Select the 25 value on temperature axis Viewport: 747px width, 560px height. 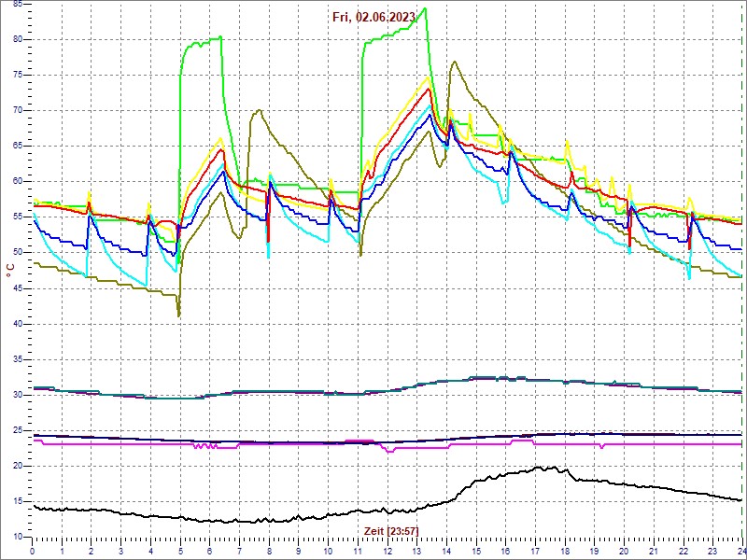point(17,430)
